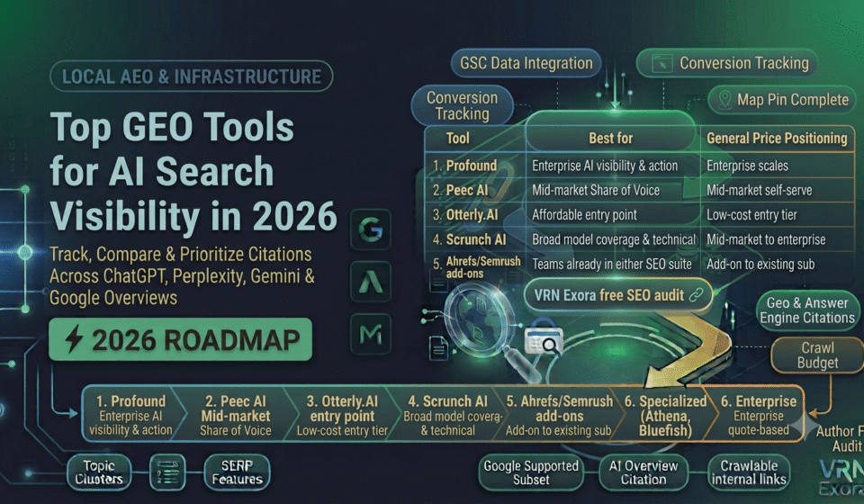The width and height of the screenshot is (864, 504).
Task: Click the Tool column header
Action: [x=458, y=139]
